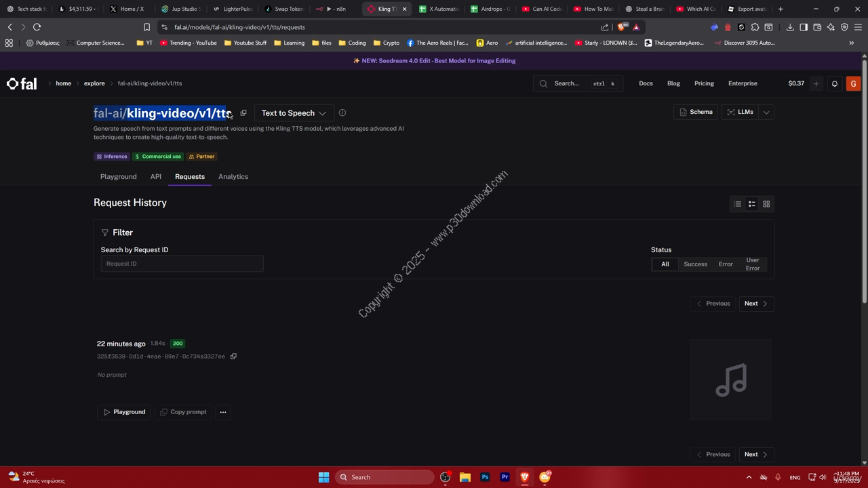Open the Enterprise link
Screen dimensions: 868x488
click(743, 83)
